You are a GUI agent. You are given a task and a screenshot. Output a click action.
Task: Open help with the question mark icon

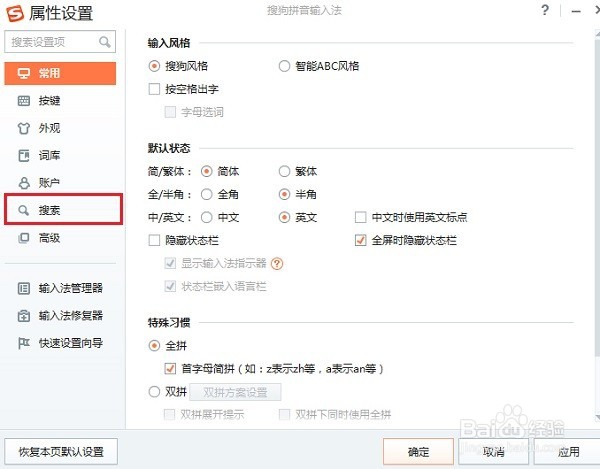pyautogui.click(x=545, y=10)
